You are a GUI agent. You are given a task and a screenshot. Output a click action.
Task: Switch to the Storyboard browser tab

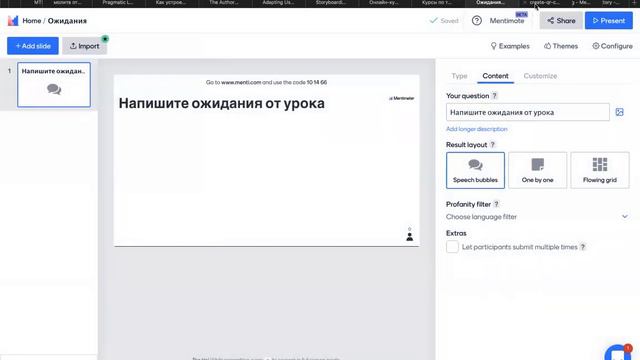point(331,3)
